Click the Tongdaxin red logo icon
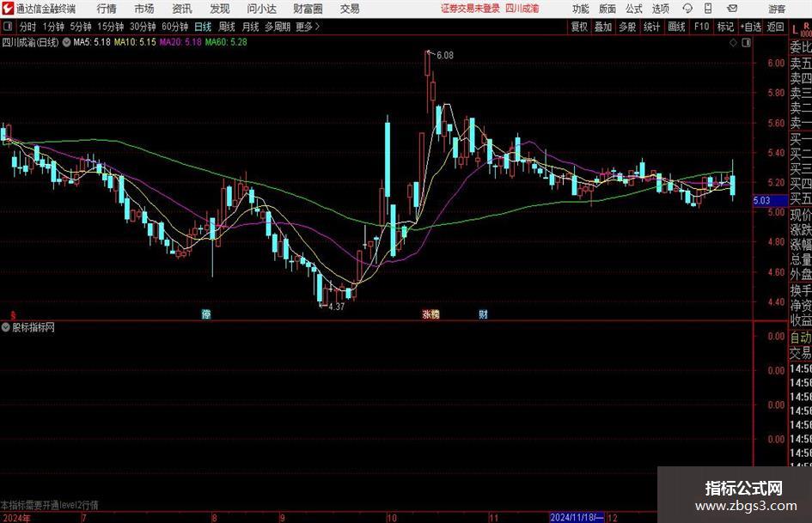Viewport: 812px width, 523px height. coord(7,9)
